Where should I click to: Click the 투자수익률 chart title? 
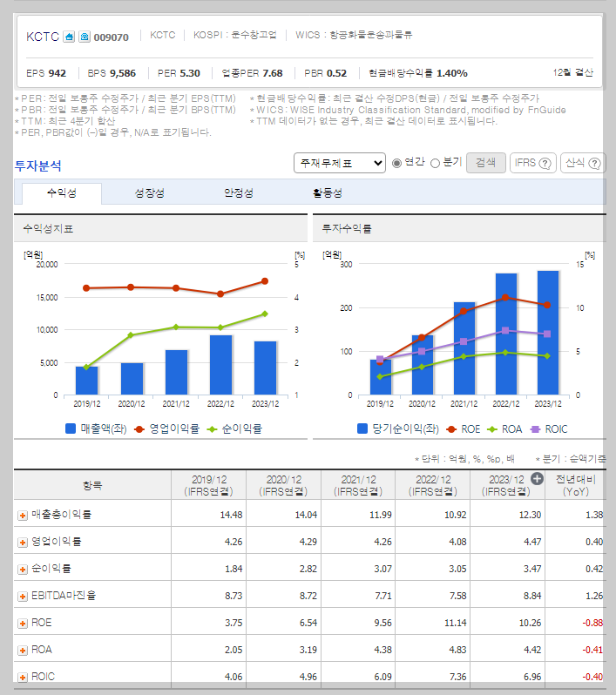347,229
